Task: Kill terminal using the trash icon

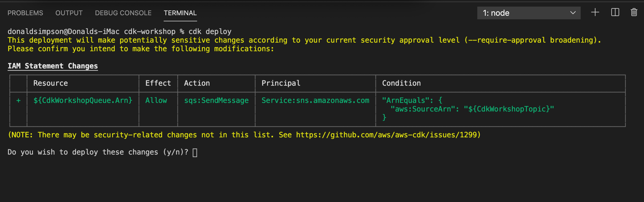Action: point(634,12)
